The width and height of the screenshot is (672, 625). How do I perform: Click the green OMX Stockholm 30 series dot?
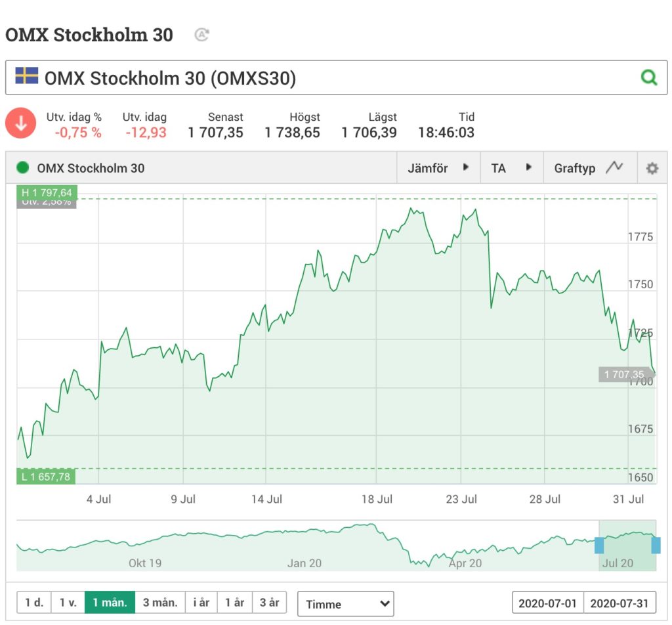pos(22,167)
